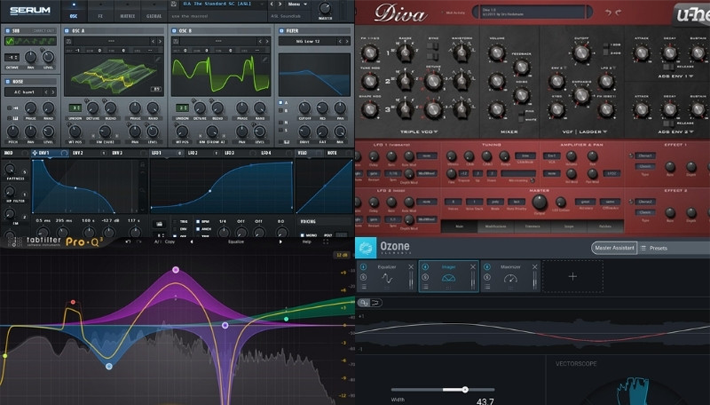Select previous preset arrow in Pro-Q 3
Screen dimensions: 710x405
click(191, 242)
